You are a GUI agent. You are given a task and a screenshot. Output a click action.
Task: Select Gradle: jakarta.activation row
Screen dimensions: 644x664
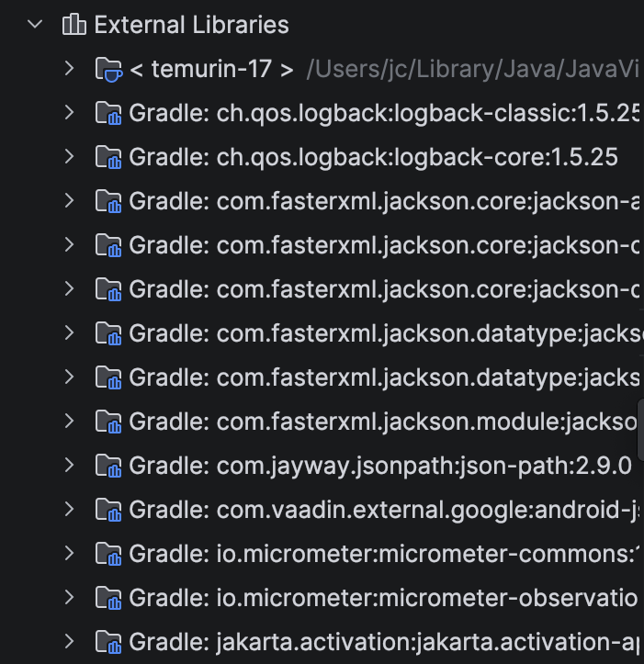pyautogui.click(x=322, y=641)
